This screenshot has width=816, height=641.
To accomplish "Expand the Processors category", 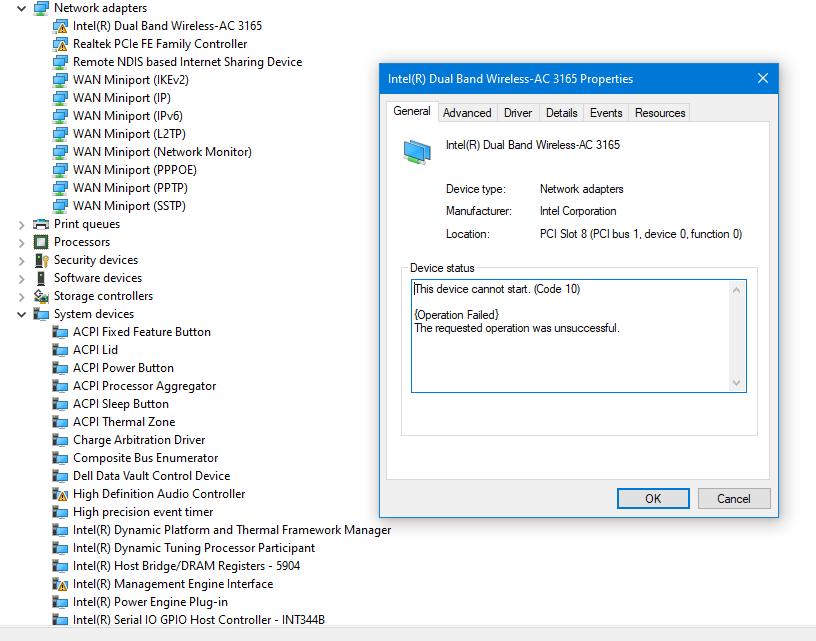I will click(21, 242).
